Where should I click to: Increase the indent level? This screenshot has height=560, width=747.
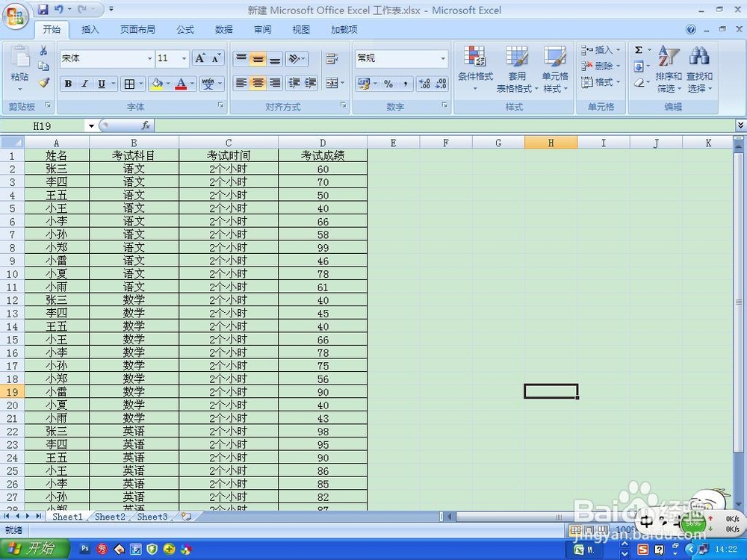(x=311, y=84)
